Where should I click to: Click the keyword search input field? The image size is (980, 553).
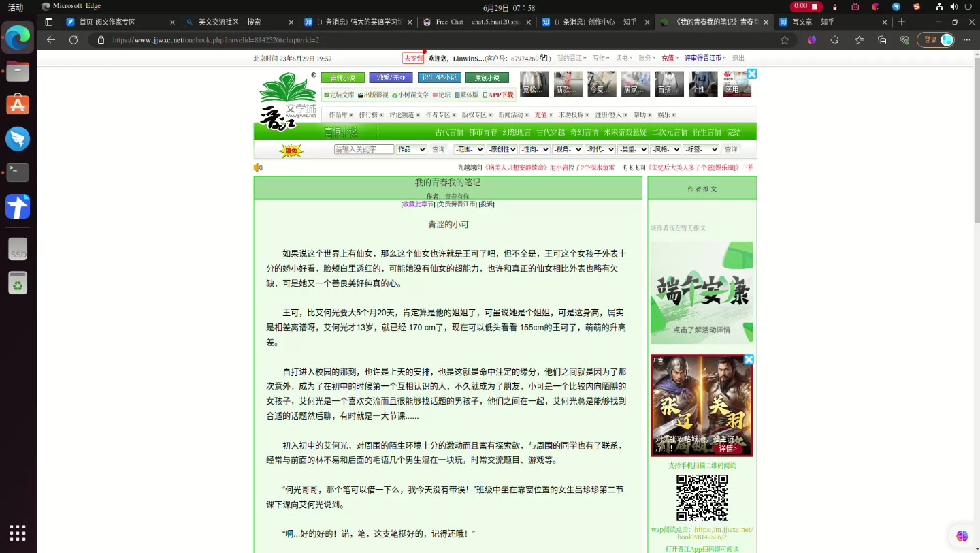tap(364, 149)
